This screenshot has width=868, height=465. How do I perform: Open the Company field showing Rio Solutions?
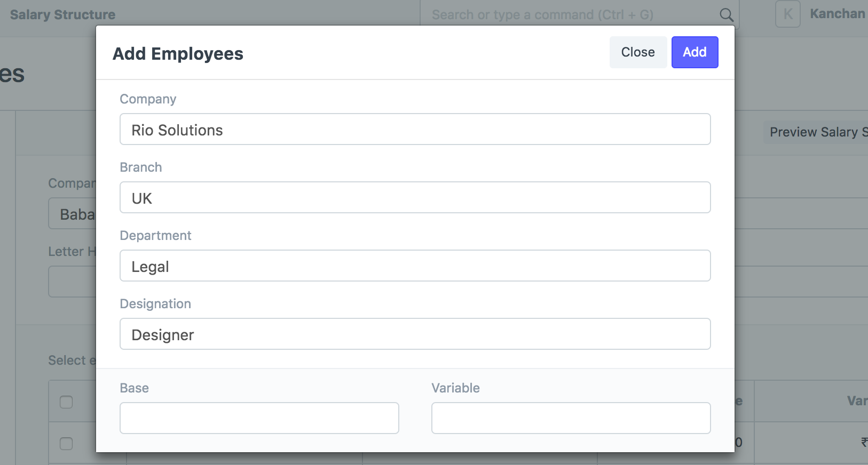pos(415,130)
